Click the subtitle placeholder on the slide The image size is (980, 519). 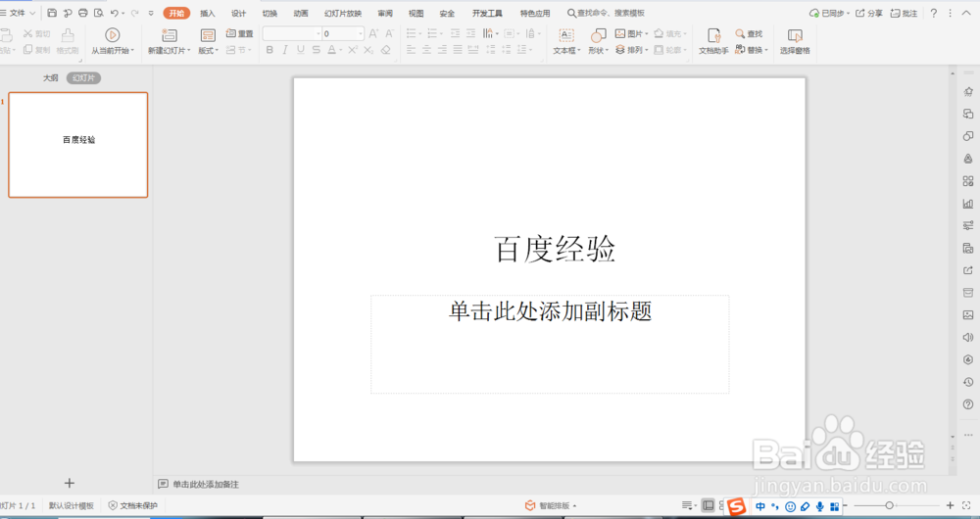click(x=550, y=344)
